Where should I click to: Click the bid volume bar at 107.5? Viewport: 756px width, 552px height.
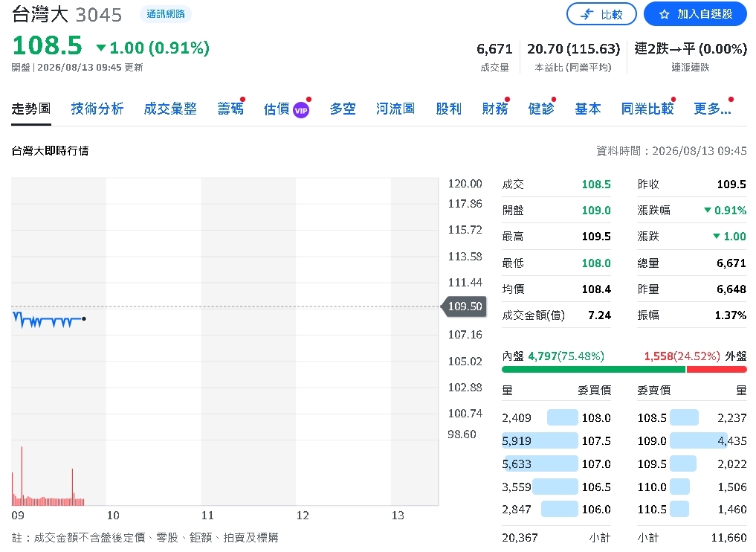pyautogui.click(x=540, y=440)
